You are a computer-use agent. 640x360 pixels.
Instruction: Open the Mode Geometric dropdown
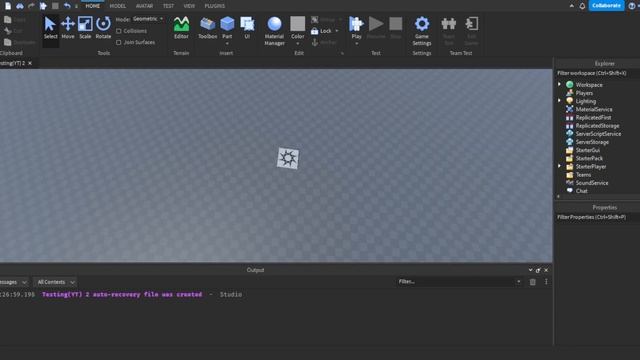(x=148, y=19)
